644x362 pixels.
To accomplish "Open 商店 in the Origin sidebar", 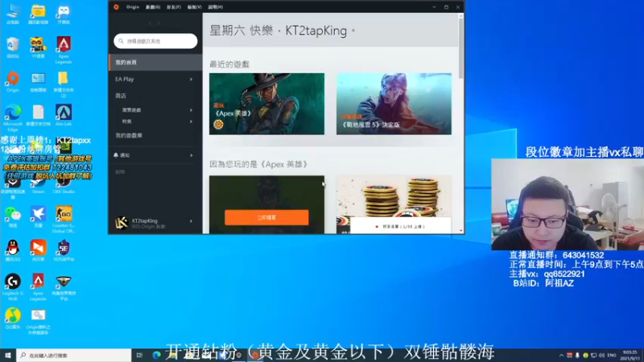I will [121, 96].
